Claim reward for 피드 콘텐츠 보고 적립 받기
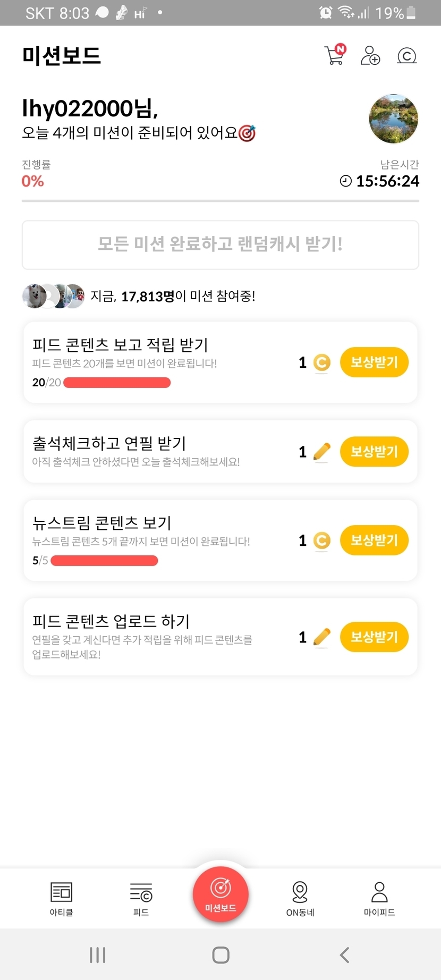This screenshot has width=441, height=980. click(374, 362)
